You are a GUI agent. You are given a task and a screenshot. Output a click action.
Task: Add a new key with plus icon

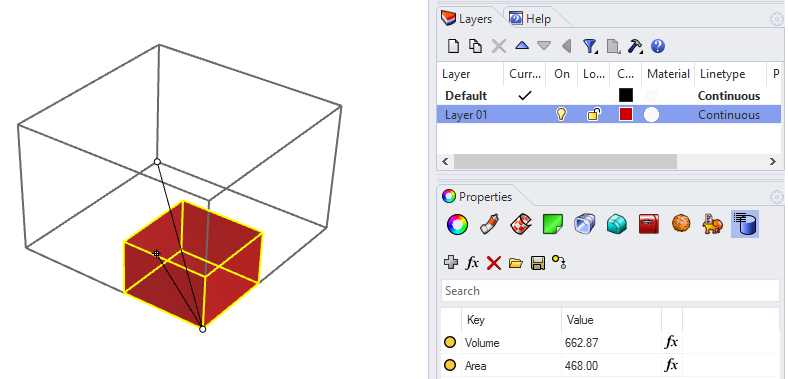[451, 262]
